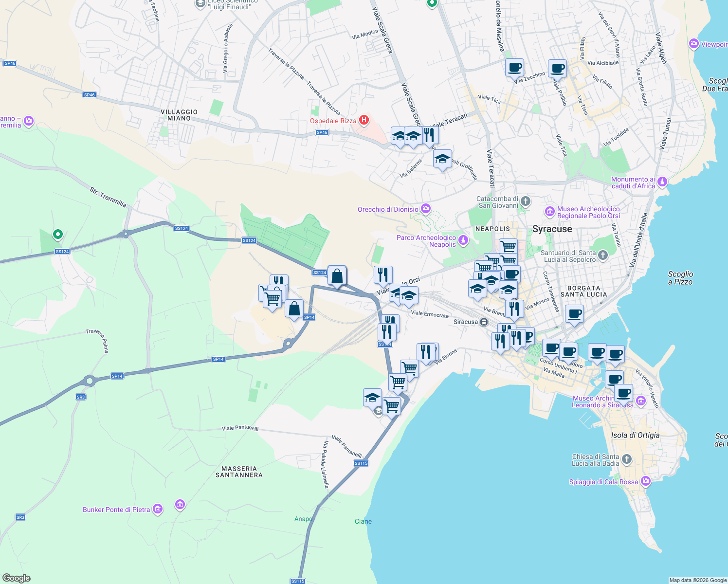The image size is (728, 584).
Task: Select the Siracusa train station symbol
Action: point(484,322)
